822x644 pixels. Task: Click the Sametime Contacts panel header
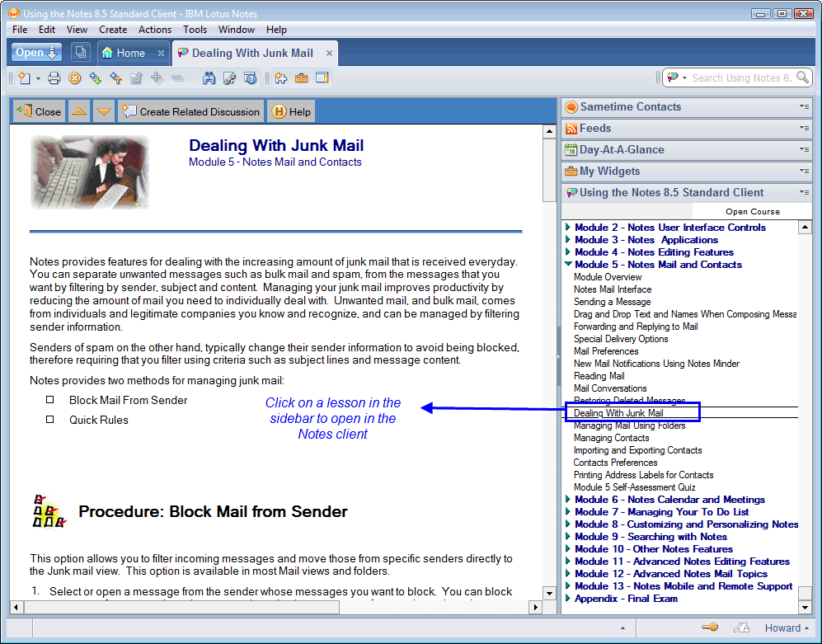tap(686, 107)
